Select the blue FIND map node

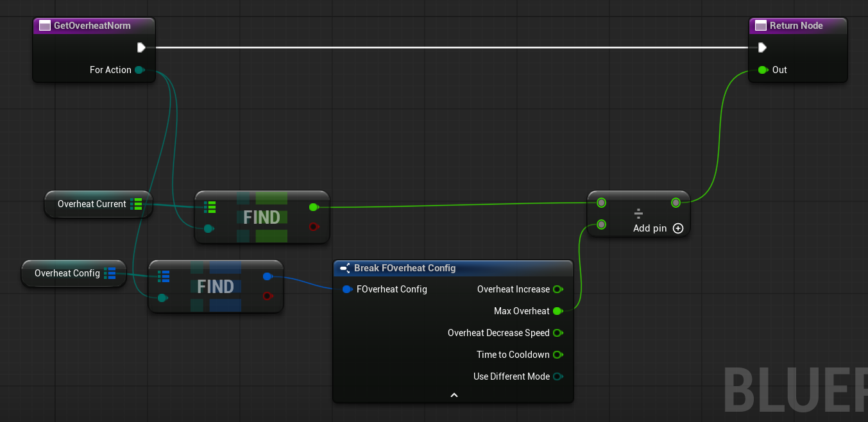(216, 287)
